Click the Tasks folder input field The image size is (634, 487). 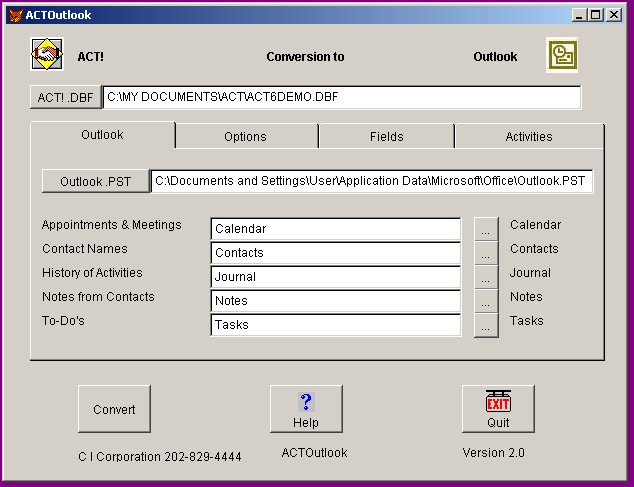point(336,324)
